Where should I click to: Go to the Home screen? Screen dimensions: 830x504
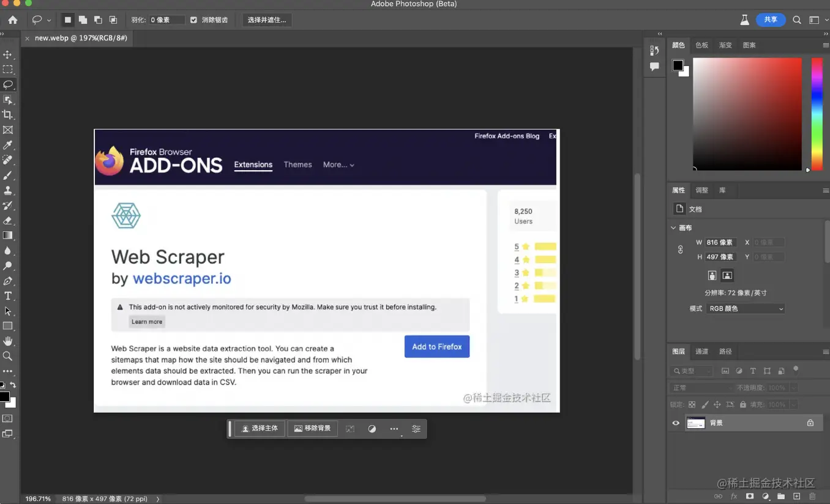13,20
